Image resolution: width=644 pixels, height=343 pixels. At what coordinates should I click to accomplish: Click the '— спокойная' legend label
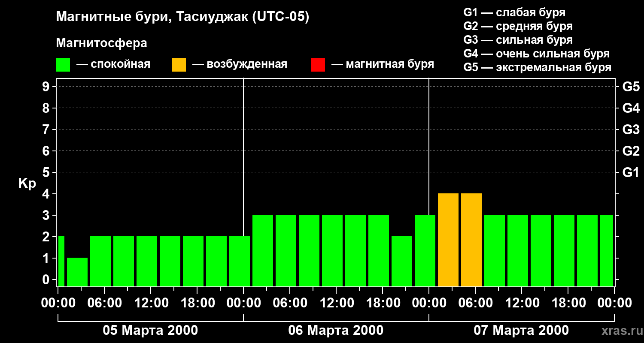click(113, 64)
